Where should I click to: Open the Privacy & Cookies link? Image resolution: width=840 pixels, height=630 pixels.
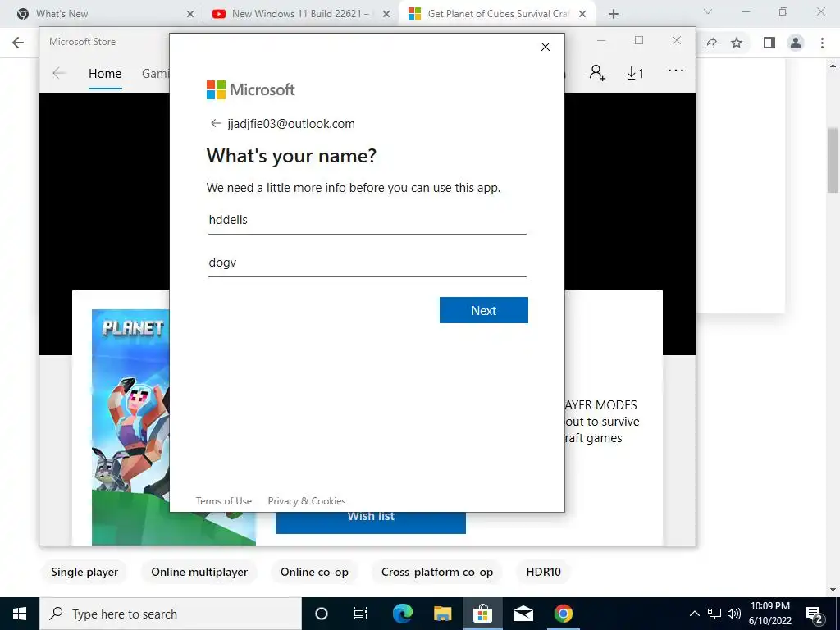pyautogui.click(x=307, y=501)
